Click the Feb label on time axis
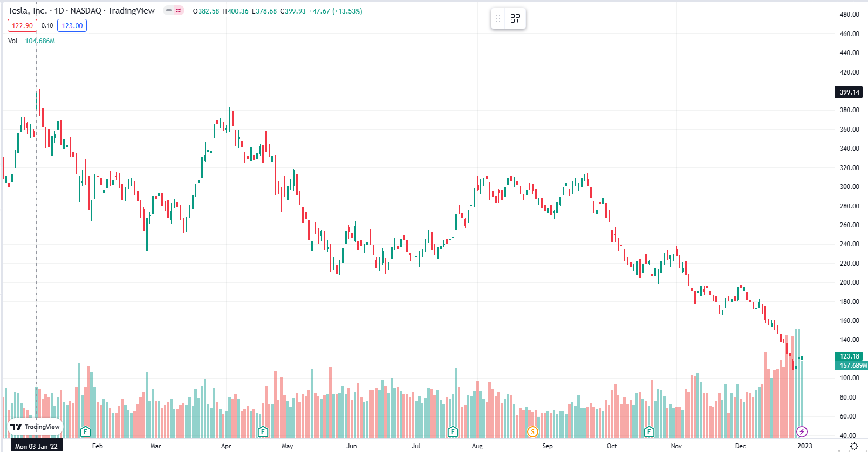Image resolution: width=868 pixels, height=452 pixels. (97, 446)
